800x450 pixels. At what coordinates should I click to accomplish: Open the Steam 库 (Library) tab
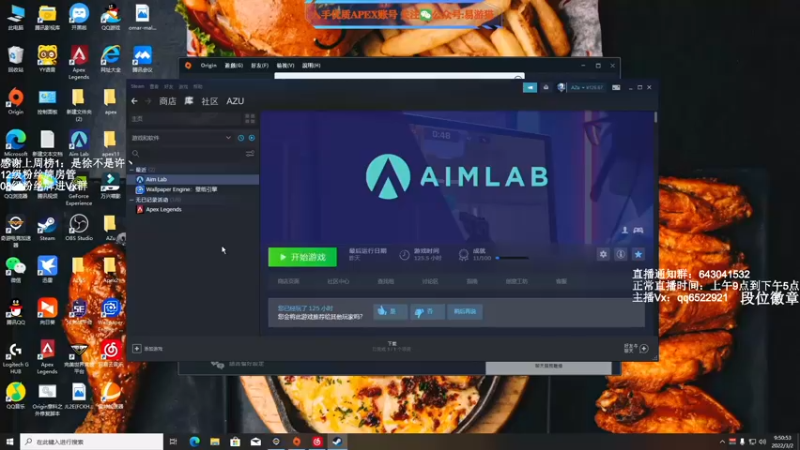(x=189, y=101)
